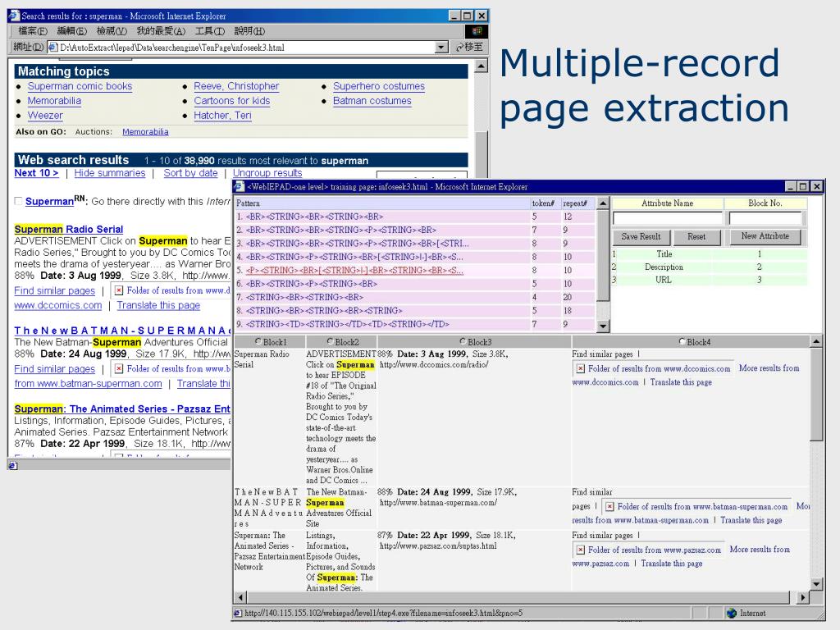This screenshot has width=840, height=630.
Task: Open the 檢視(V) menu
Action: [112, 31]
